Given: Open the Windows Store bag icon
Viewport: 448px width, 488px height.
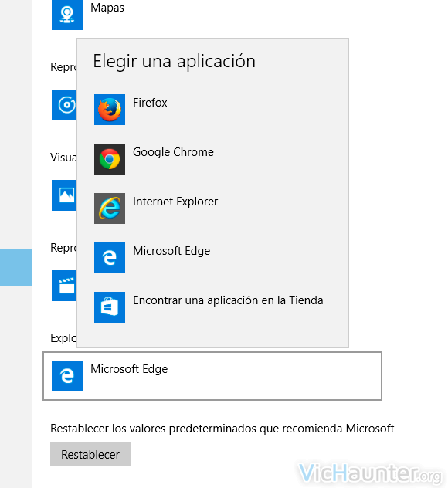Looking at the screenshot, I should [x=110, y=307].
